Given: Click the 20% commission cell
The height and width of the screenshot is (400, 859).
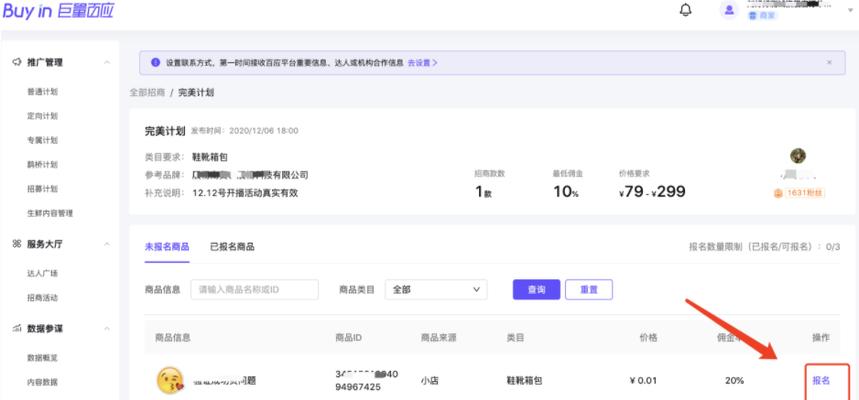Looking at the screenshot, I should coord(734,380).
